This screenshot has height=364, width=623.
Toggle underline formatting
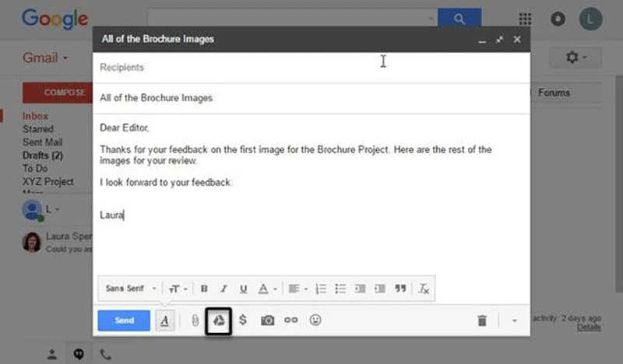(x=243, y=289)
